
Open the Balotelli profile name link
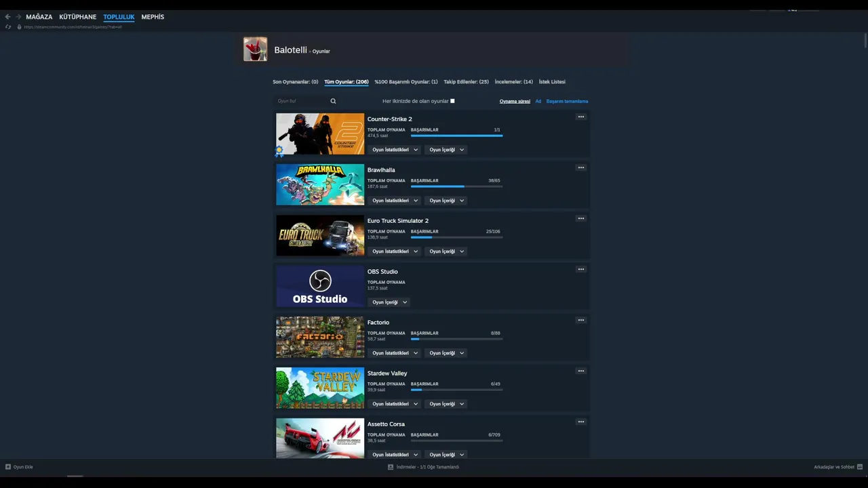[291, 50]
